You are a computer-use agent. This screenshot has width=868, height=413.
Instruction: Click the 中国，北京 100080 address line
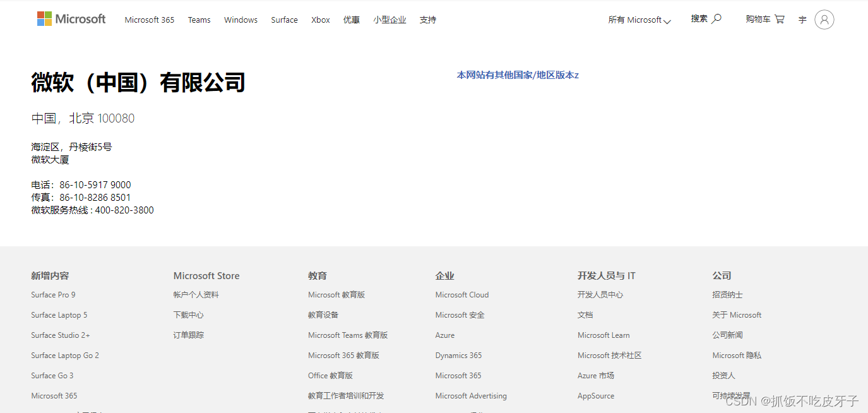[x=83, y=119]
